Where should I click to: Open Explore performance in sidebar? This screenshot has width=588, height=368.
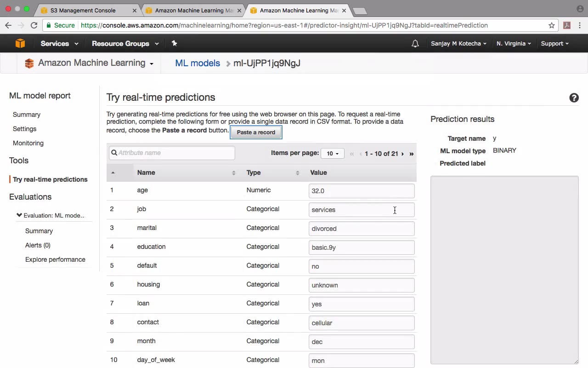tap(55, 259)
